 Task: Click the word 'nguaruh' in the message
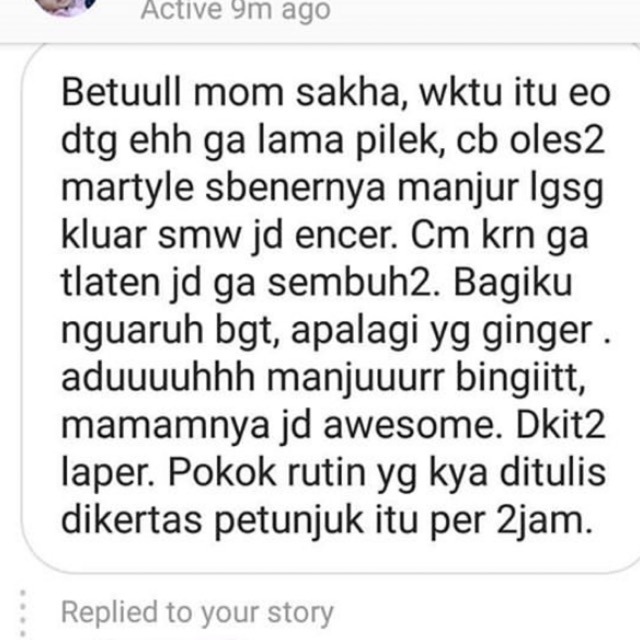pyautogui.click(x=132, y=331)
